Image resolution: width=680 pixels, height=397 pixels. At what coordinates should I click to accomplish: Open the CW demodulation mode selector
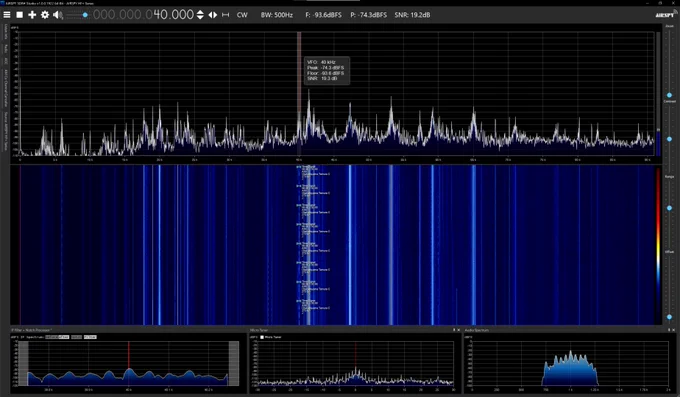(x=242, y=15)
